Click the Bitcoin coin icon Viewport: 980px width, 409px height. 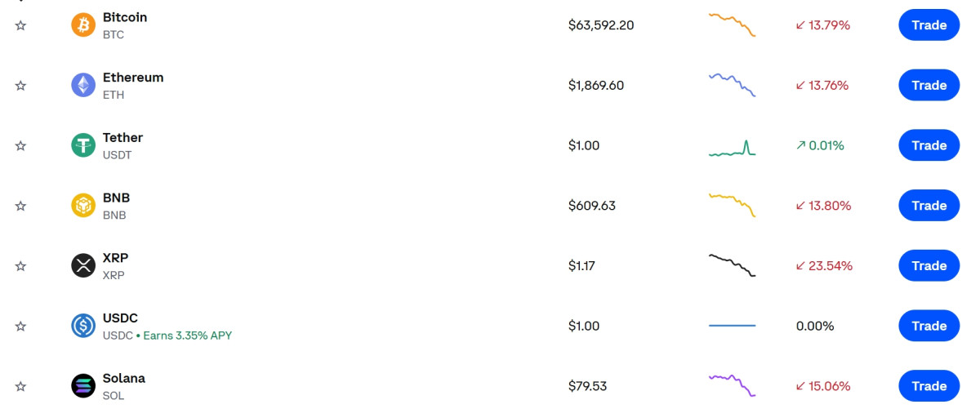coord(83,25)
